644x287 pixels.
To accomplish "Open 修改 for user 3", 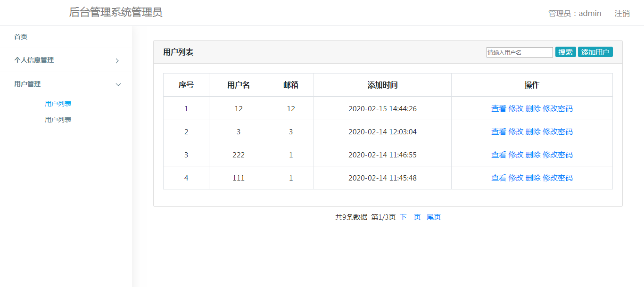I will [516, 131].
